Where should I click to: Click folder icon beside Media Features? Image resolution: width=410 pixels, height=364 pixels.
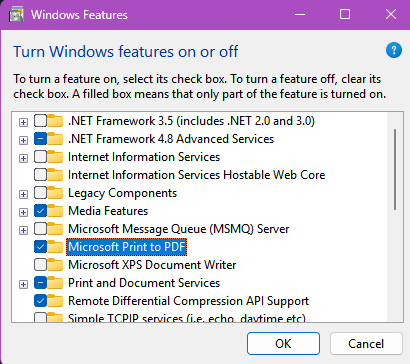pyautogui.click(x=55, y=211)
